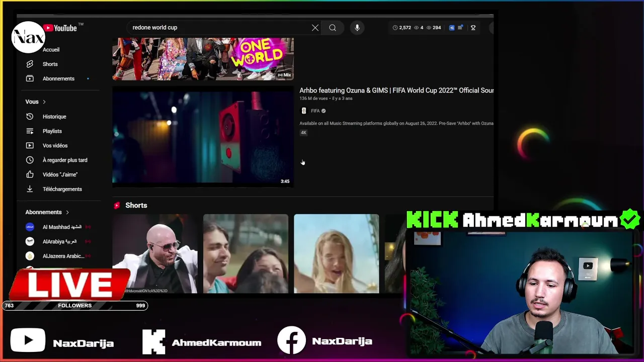Click the Available on all Music Streaming description
644x362 pixels.
coord(396,123)
